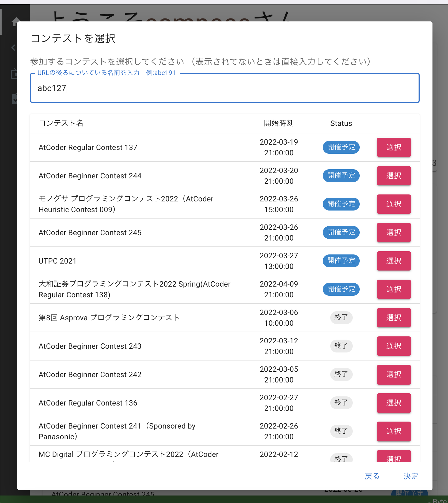
Task: Click the Status column header
Action: (x=341, y=123)
